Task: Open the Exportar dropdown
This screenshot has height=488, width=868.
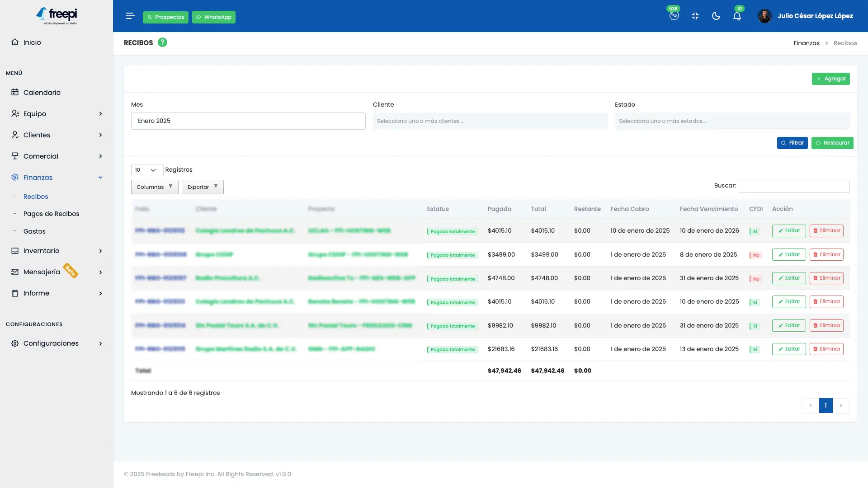Action: coord(202,187)
